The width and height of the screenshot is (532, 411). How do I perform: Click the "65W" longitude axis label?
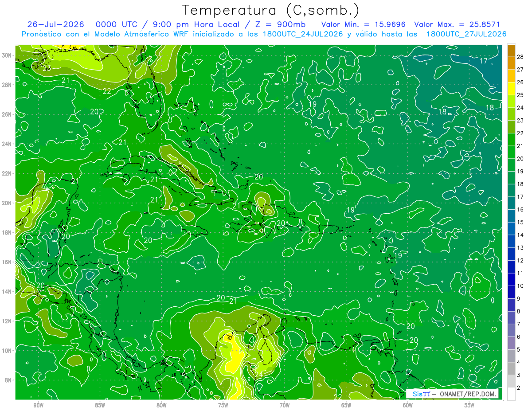pyautogui.click(x=346, y=405)
